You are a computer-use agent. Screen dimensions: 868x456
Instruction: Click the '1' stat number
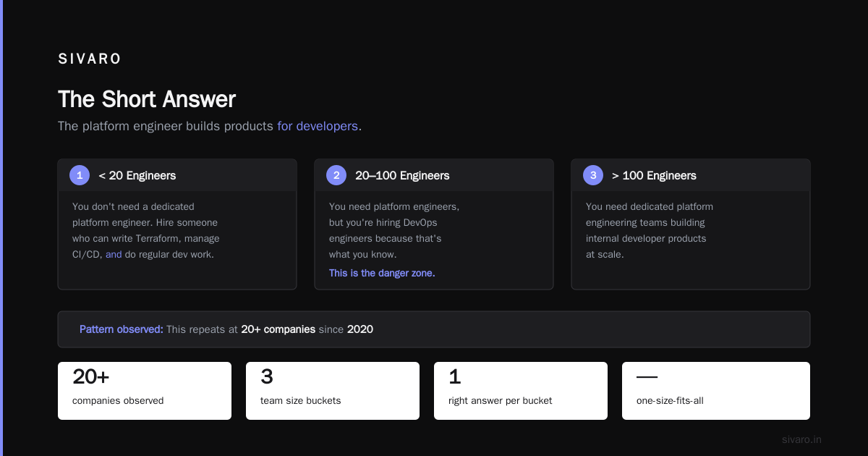[x=454, y=377]
